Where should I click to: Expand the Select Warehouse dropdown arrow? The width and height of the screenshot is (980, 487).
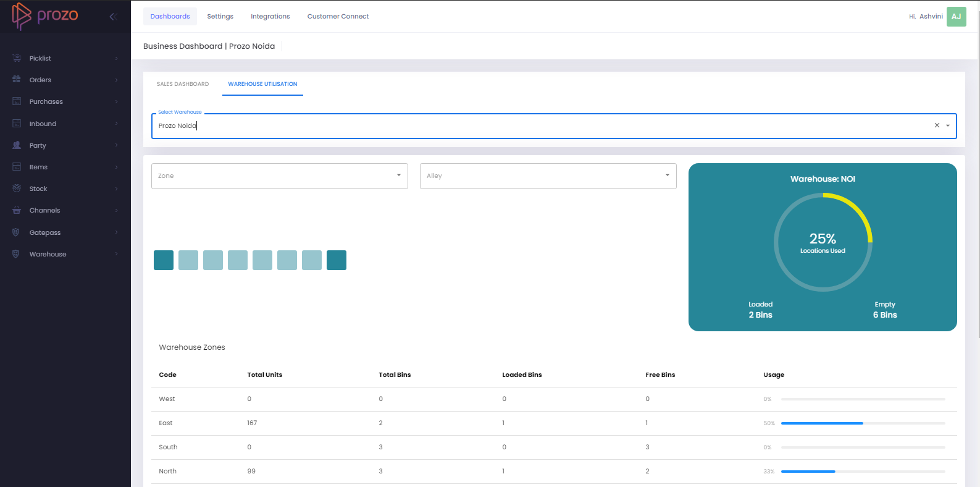point(948,125)
